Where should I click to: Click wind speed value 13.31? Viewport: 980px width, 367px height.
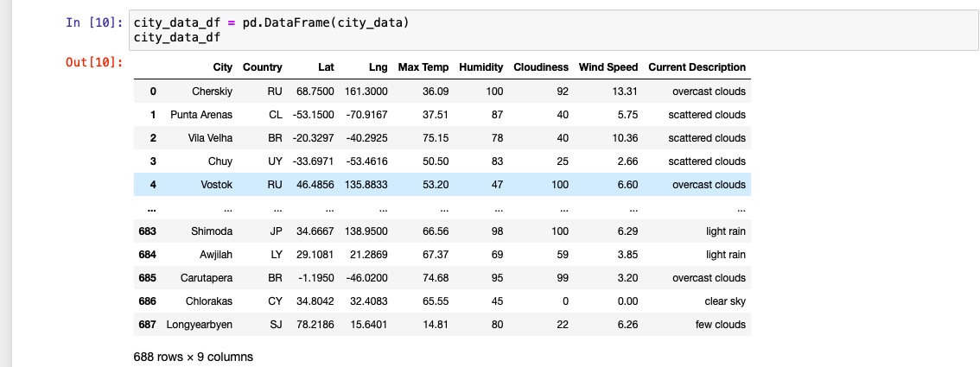click(625, 92)
